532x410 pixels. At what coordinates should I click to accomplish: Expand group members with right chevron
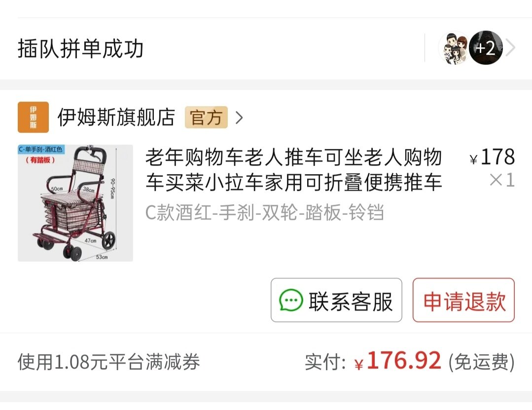pyautogui.click(x=510, y=48)
